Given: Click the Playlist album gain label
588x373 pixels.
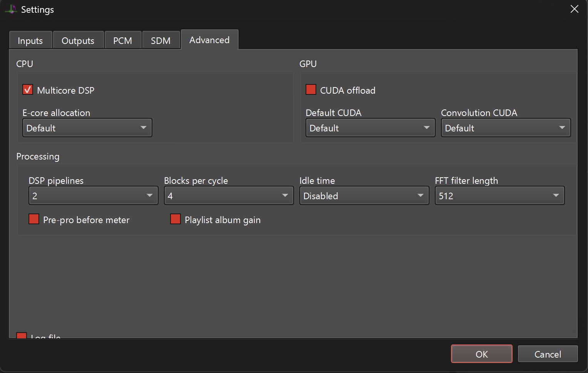Looking at the screenshot, I should click(x=223, y=220).
